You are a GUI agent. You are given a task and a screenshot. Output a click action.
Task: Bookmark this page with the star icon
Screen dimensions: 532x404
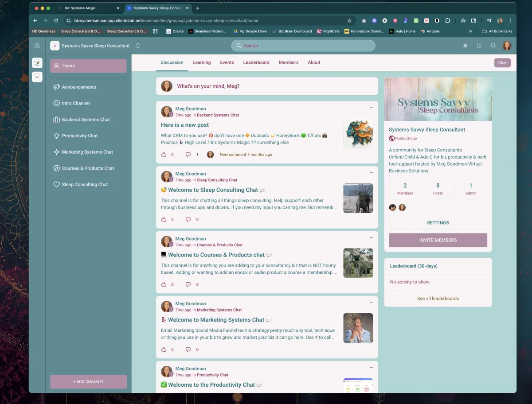pyautogui.click(x=349, y=20)
